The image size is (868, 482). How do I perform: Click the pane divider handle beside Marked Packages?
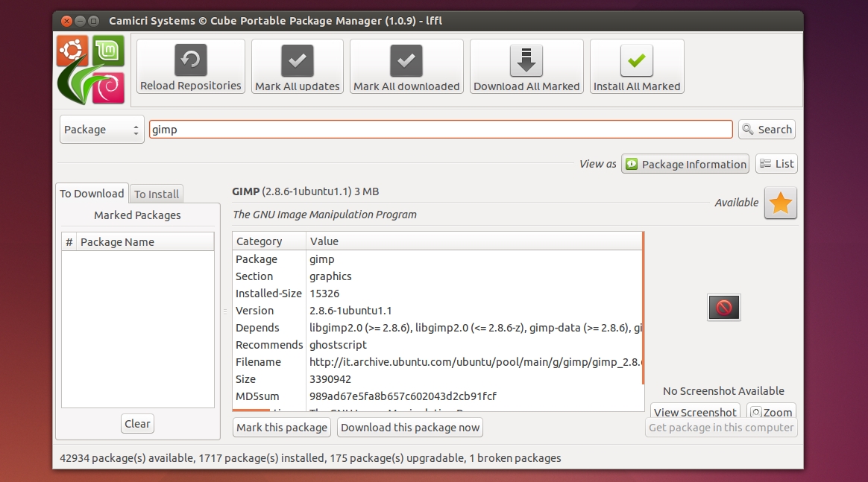click(x=225, y=311)
